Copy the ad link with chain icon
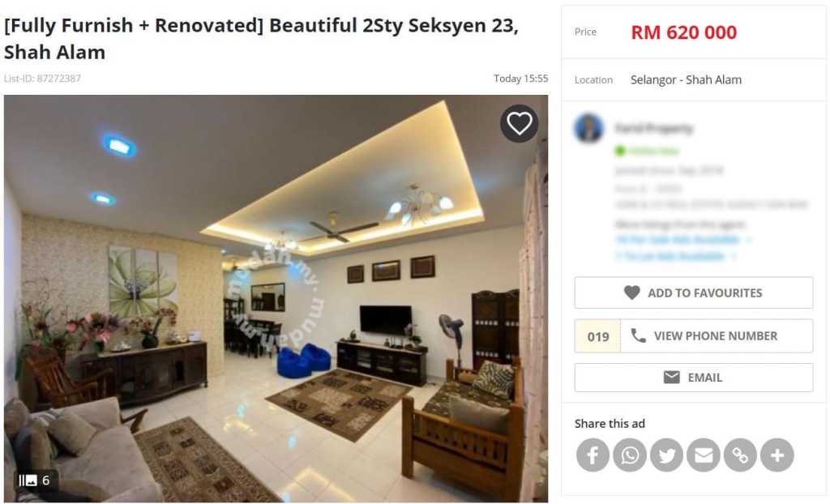 pyautogui.click(x=740, y=455)
